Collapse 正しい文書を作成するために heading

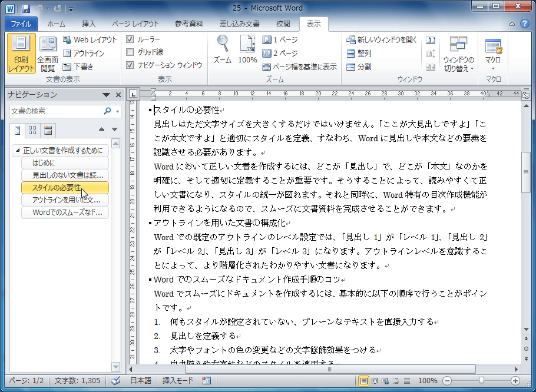(18, 151)
